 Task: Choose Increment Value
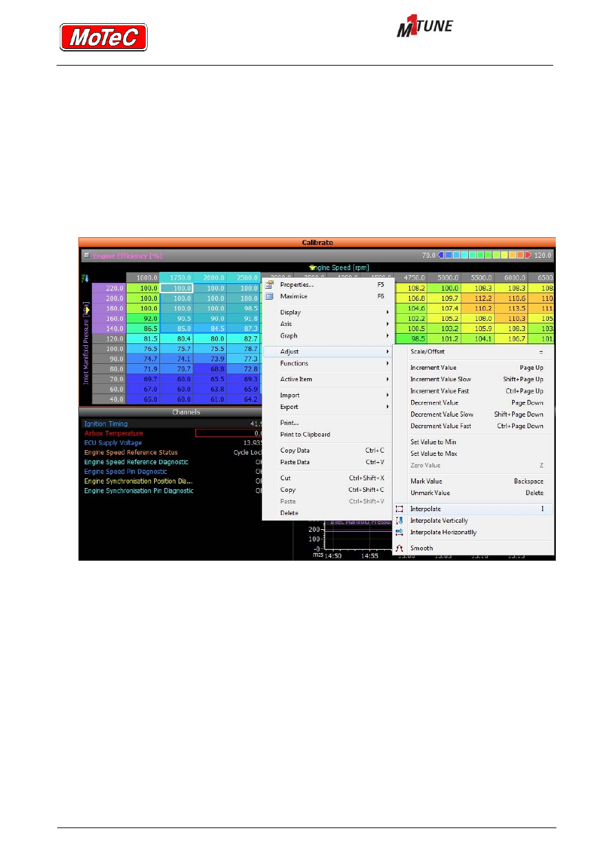474,368
